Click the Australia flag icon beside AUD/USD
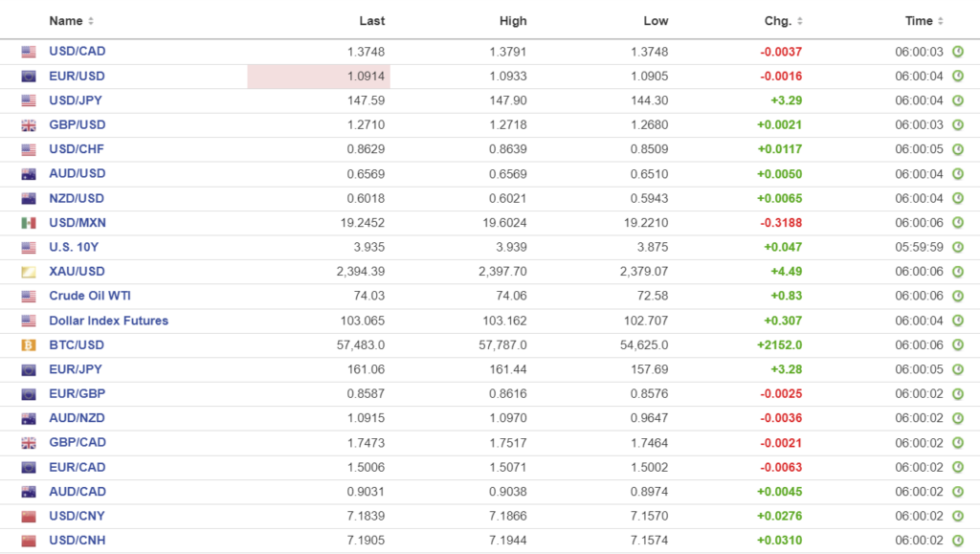Image resolution: width=980 pixels, height=554 pixels. click(x=29, y=174)
